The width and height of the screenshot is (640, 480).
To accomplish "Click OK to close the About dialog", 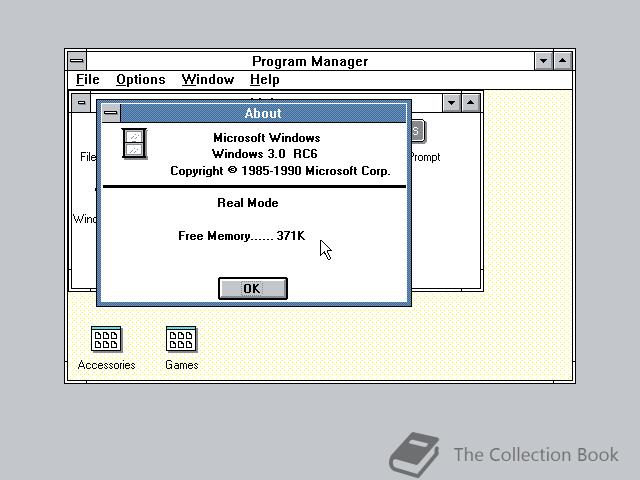I will (253, 289).
